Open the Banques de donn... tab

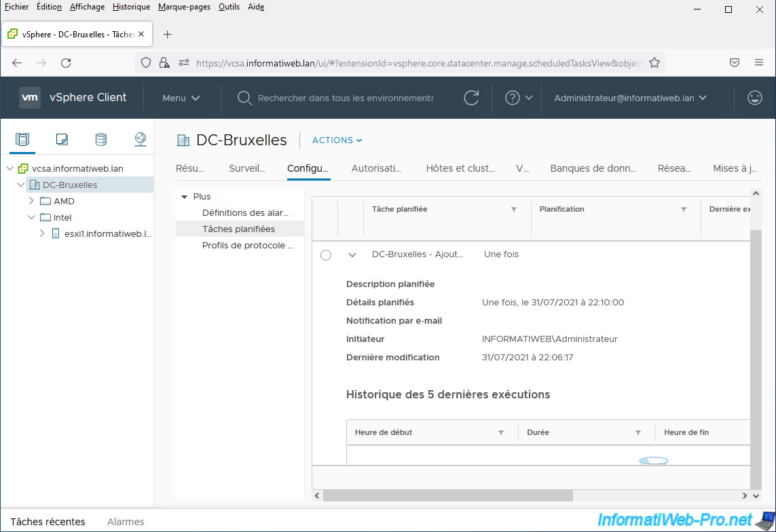[x=593, y=168]
